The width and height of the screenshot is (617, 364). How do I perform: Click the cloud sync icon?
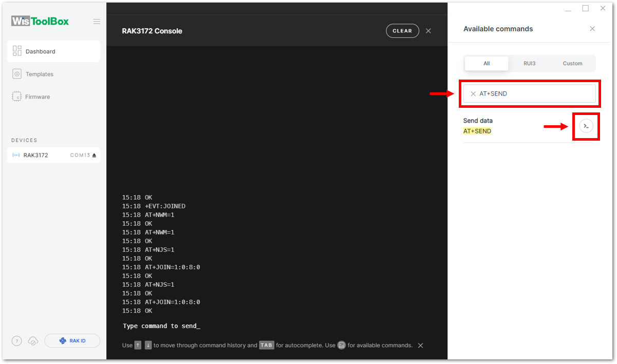(33, 341)
